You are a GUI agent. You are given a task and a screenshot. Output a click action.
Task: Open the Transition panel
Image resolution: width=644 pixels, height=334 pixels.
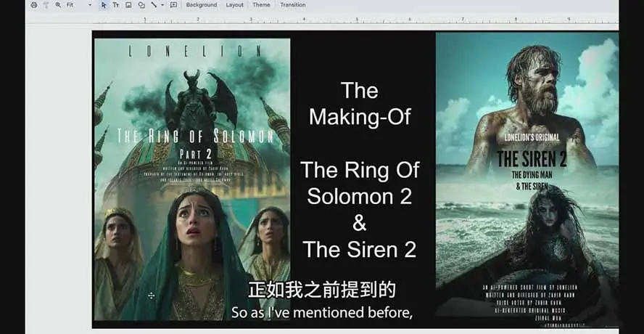[292, 5]
